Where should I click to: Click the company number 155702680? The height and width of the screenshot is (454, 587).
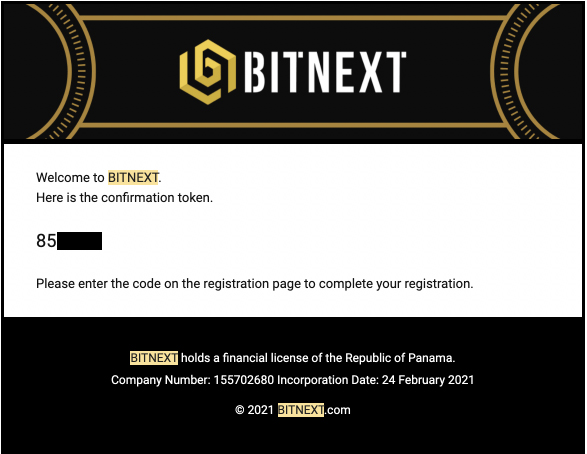(x=244, y=380)
